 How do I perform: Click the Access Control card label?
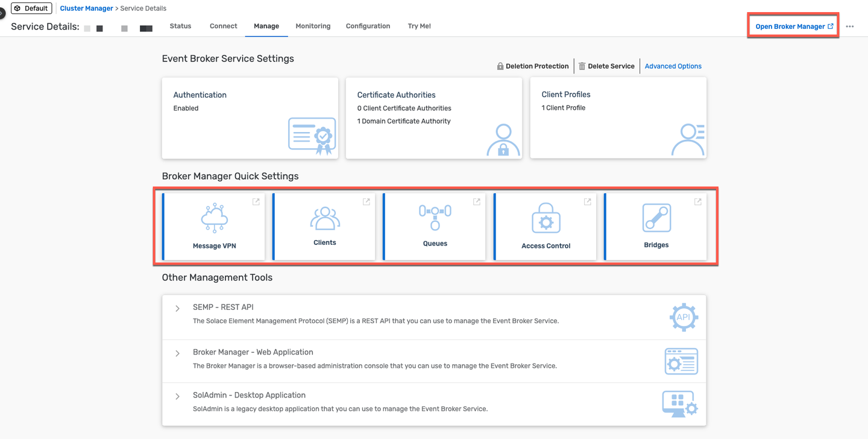[546, 246]
